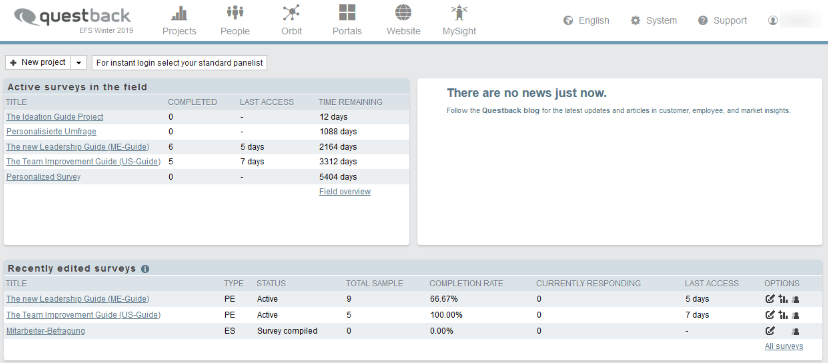Click edit icon for The new Leadership Guide row
The height and width of the screenshot is (363, 828).
tap(770, 299)
